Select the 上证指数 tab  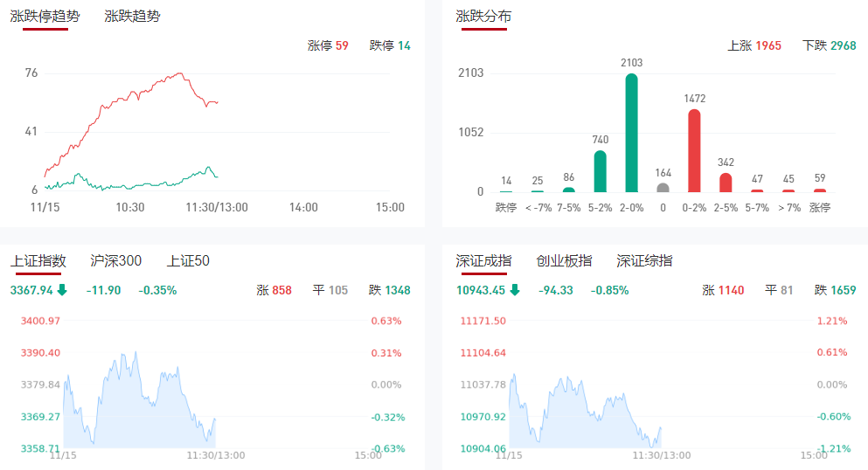click(x=38, y=260)
